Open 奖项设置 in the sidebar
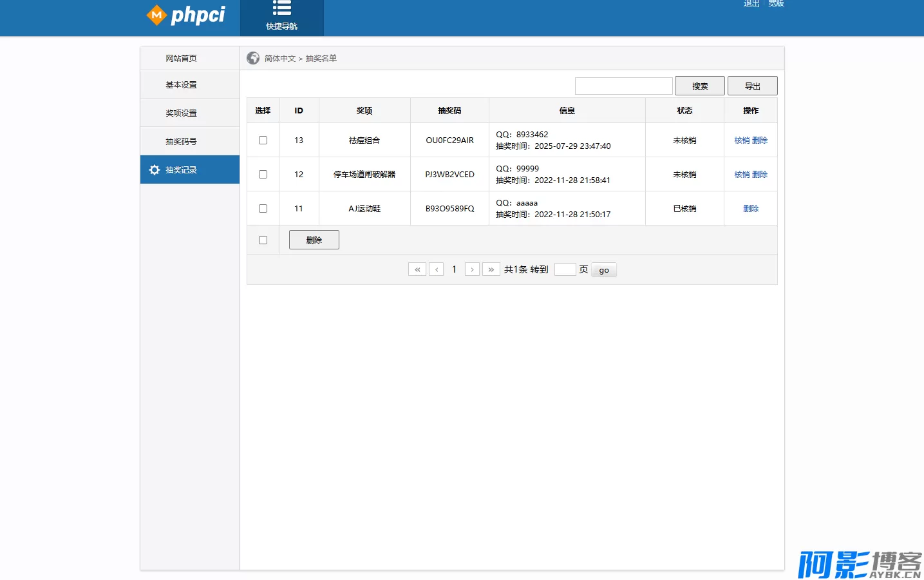 coord(181,113)
